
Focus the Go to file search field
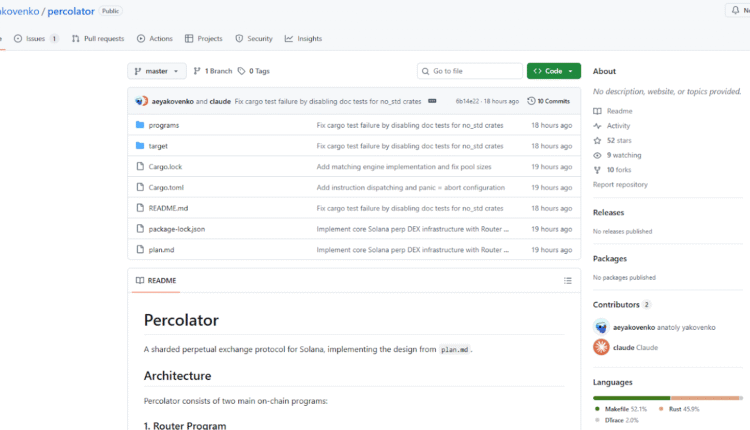click(x=470, y=71)
